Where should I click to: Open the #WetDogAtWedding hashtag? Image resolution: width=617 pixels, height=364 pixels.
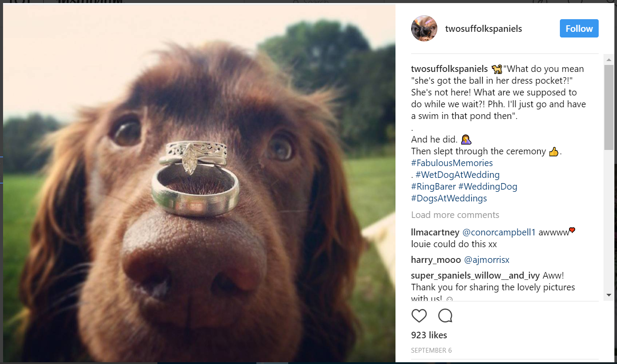[x=457, y=175]
